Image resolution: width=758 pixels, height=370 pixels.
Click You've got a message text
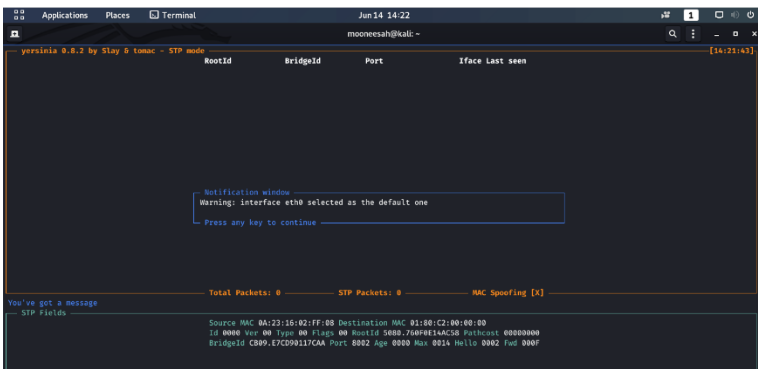click(53, 303)
